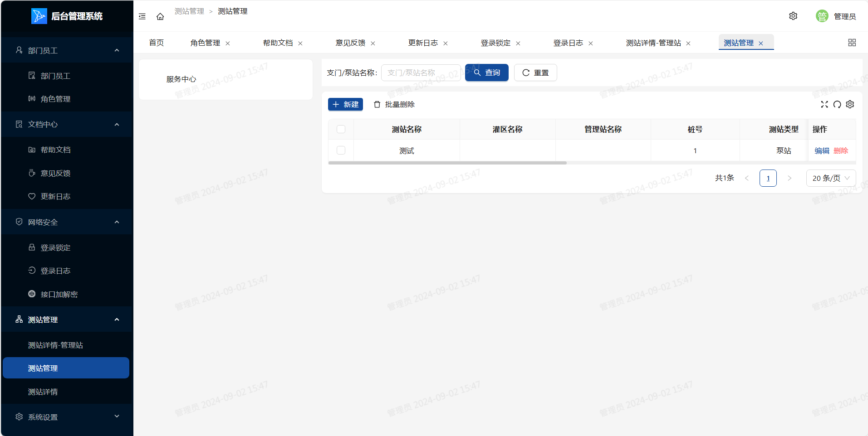Viewport: 868px width, 436px height.
Task: Open 登录锁定 in the sidebar
Action: click(66, 247)
